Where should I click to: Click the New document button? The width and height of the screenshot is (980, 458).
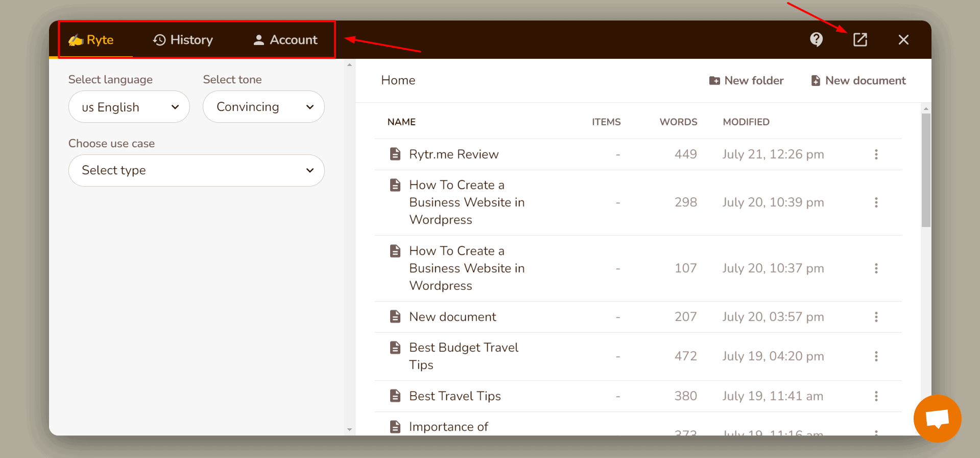pos(858,81)
